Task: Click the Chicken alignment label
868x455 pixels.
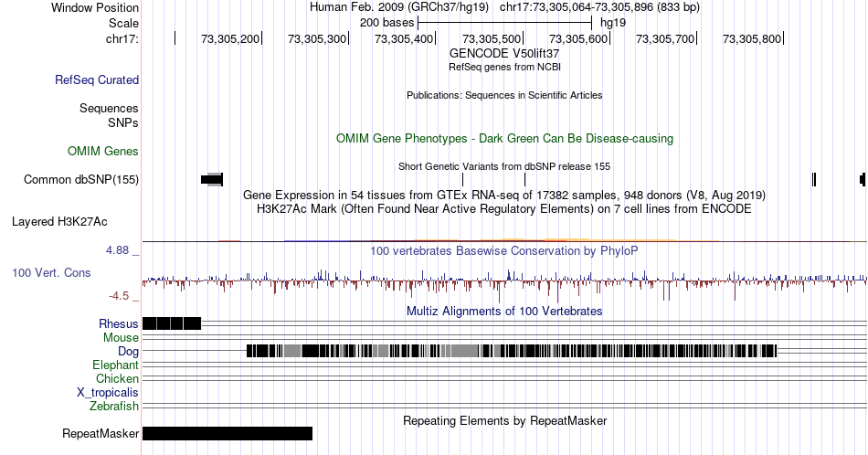Action: coord(117,378)
